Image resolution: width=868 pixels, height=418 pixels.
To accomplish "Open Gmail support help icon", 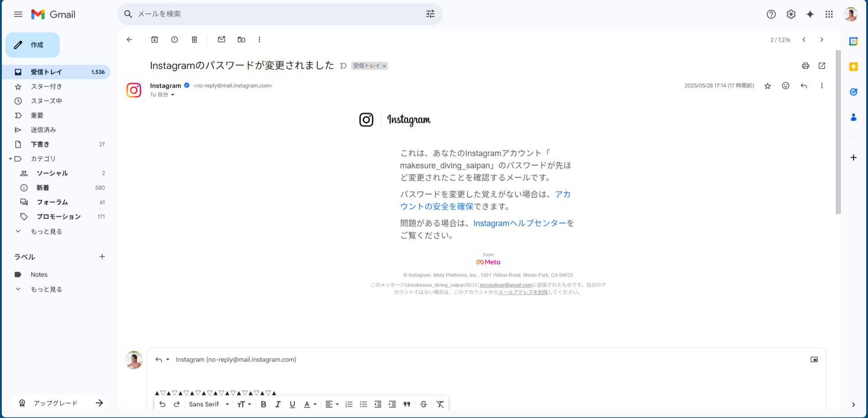I will coord(771,14).
